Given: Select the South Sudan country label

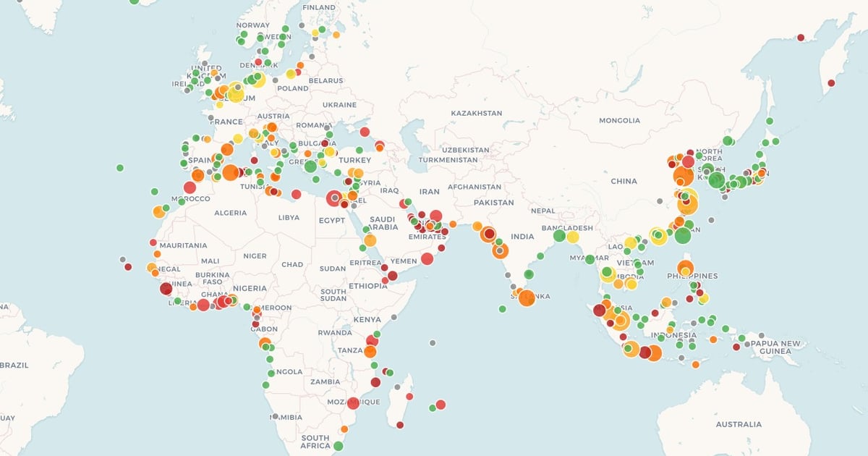Looking at the screenshot, I should [333, 295].
